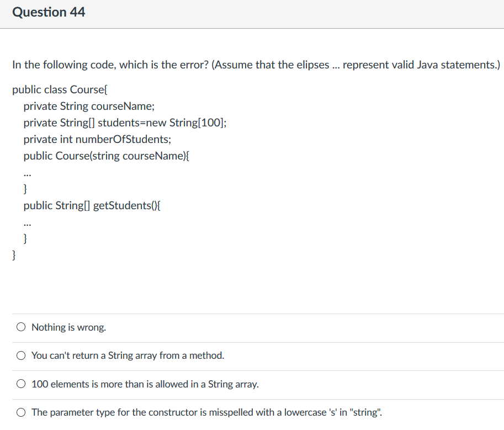Click the "Question 44" header
Screen dimensions: 504x430
(x=49, y=12)
